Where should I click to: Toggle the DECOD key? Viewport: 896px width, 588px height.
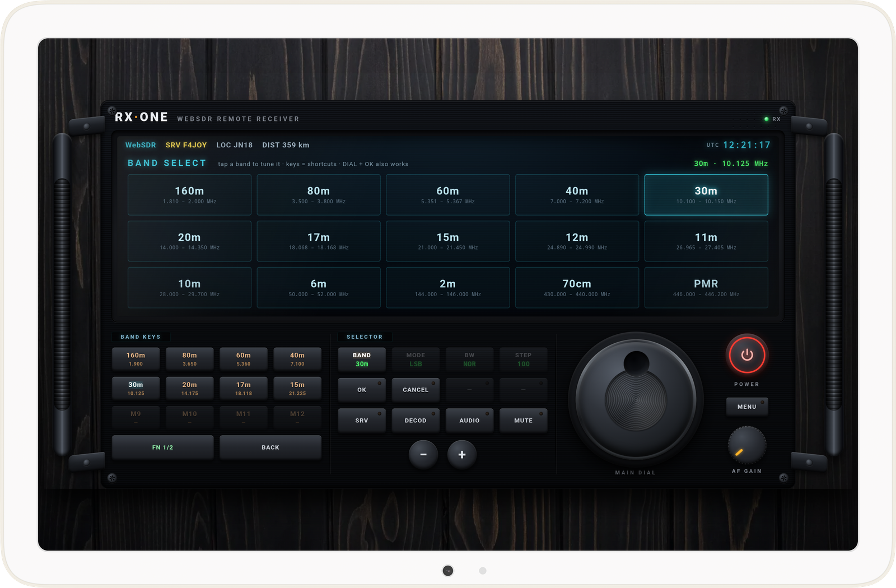pos(416,421)
